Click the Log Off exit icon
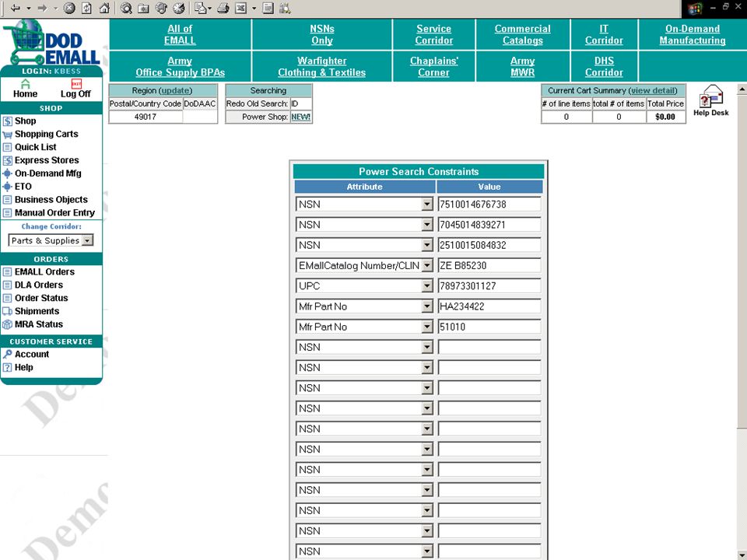This screenshot has height=560, width=747. click(x=76, y=84)
